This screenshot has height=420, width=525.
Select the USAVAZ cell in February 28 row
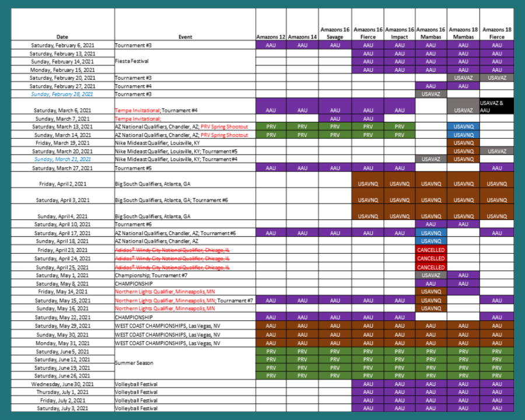430,94
